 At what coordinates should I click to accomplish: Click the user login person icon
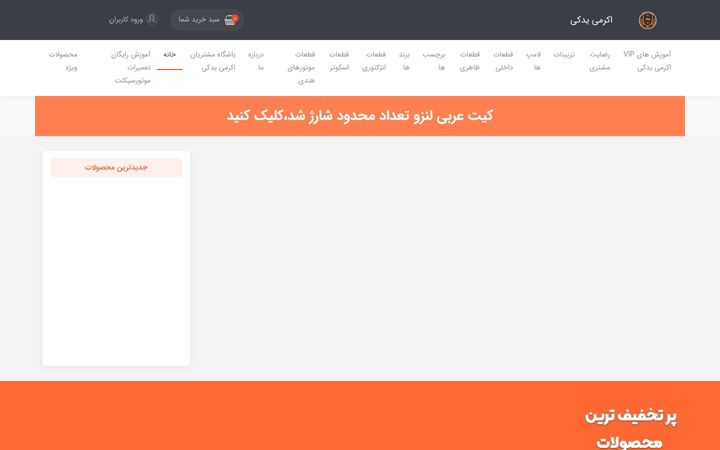coord(152,19)
